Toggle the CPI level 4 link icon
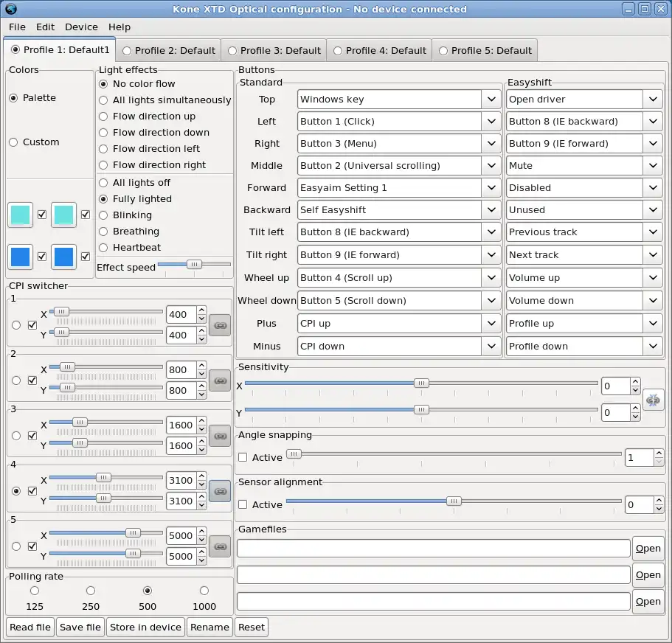The height and width of the screenshot is (643, 672). click(x=220, y=490)
